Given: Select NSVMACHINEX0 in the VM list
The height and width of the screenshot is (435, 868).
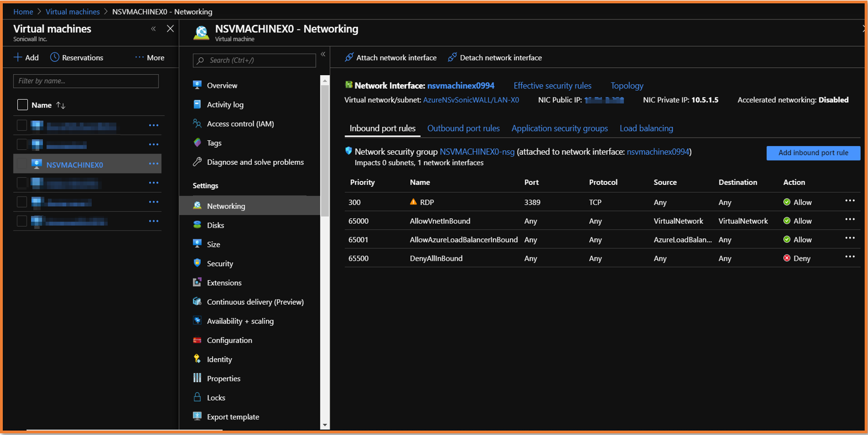Looking at the screenshot, I should (x=75, y=165).
